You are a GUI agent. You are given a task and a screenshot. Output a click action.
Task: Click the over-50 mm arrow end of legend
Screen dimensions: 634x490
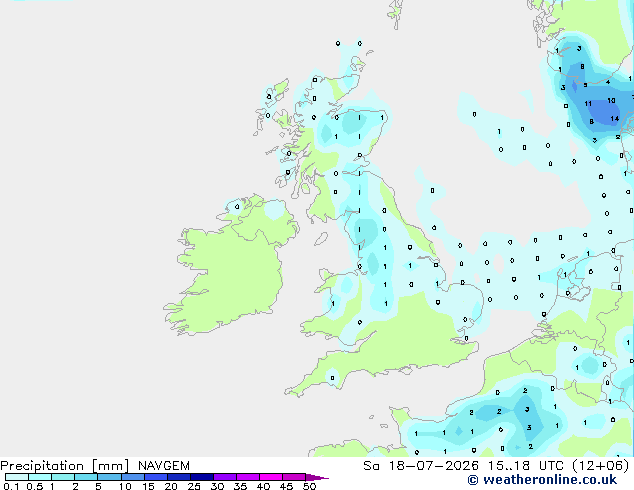point(317,477)
